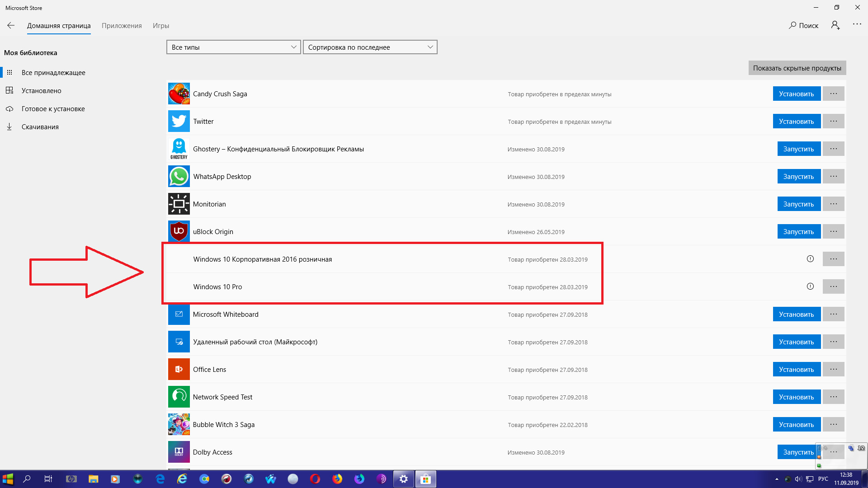Open more options for WhatsApp Desktop
This screenshot has height=488, width=868.
pos(834,177)
